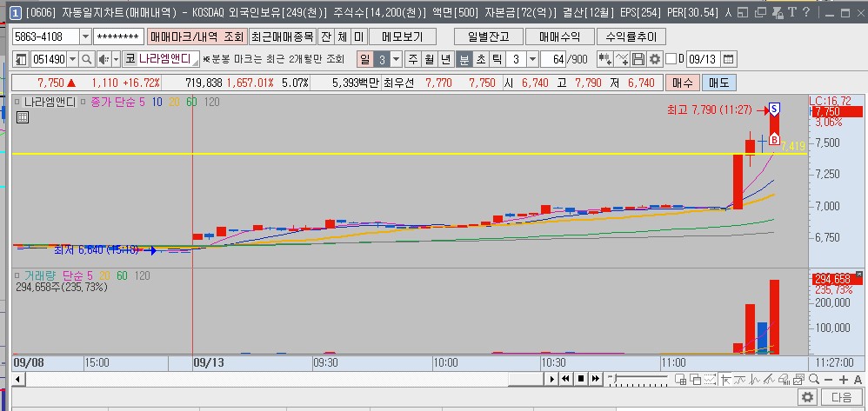This screenshot has width=868, height=411.
Task: Click the pin lock icon in title bar
Action: 778,12
